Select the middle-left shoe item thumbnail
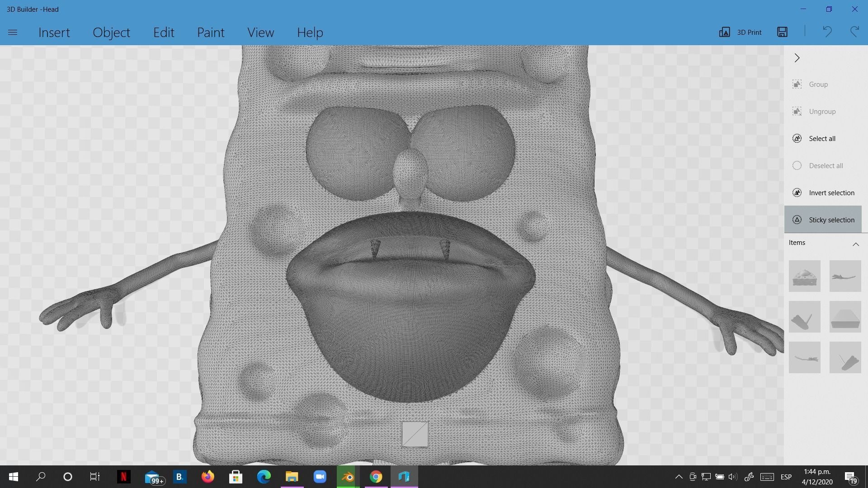The height and width of the screenshot is (488, 868). [805, 317]
